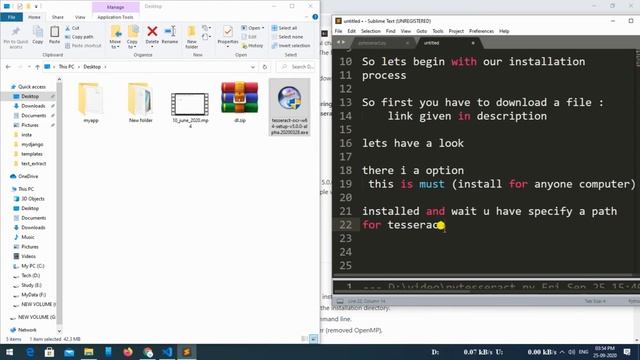Switch to details view in Explorer status bar
The width and height of the screenshot is (640, 360).
click(x=304, y=339)
